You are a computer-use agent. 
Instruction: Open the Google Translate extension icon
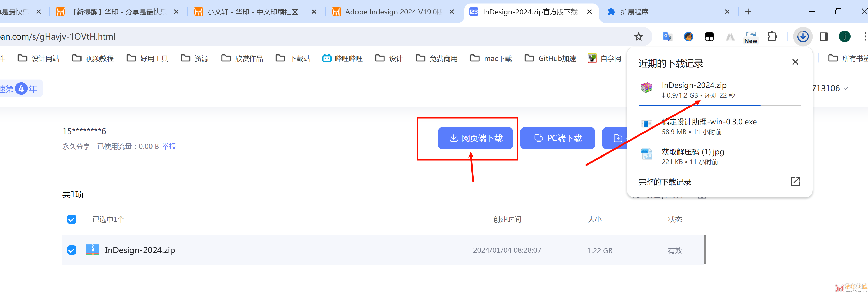pos(667,36)
